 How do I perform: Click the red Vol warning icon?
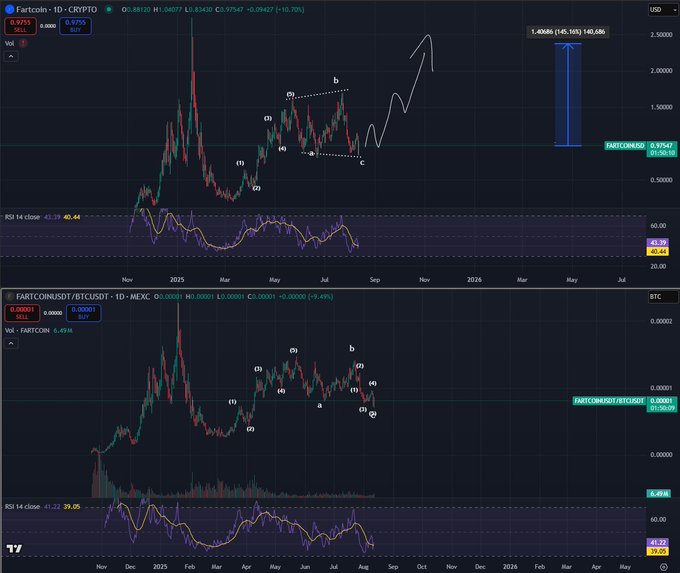point(23,43)
